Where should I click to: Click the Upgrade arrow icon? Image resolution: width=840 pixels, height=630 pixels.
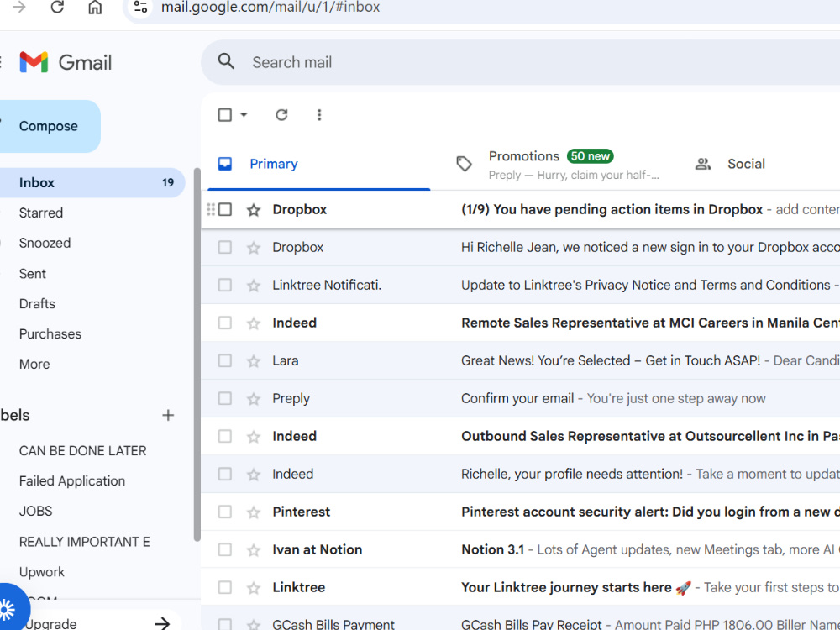click(x=162, y=623)
